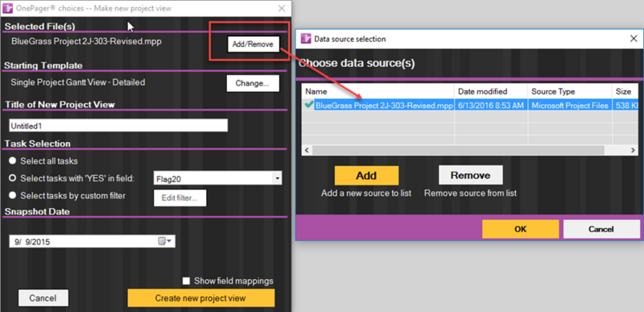644x312 pixels.
Task: Close the OnePager choices window
Action: coord(282,8)
